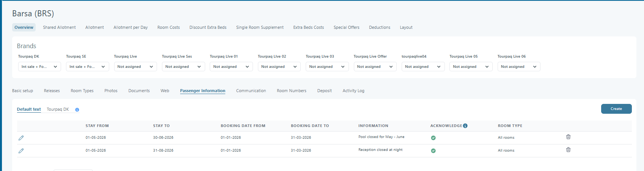
Task: Click acknowledge checkmark for Pool closed row
Action: tap(433, 138)
